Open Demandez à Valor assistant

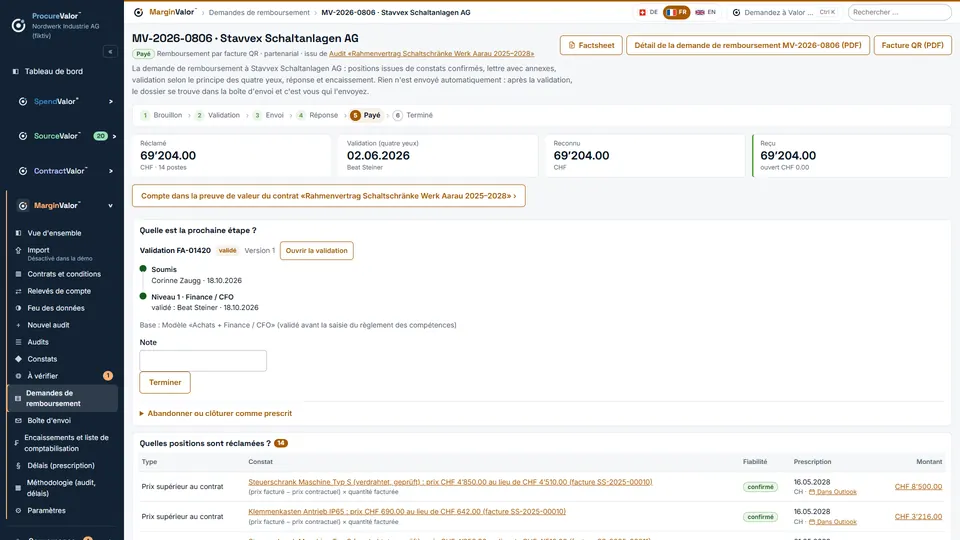pos(784,12)
